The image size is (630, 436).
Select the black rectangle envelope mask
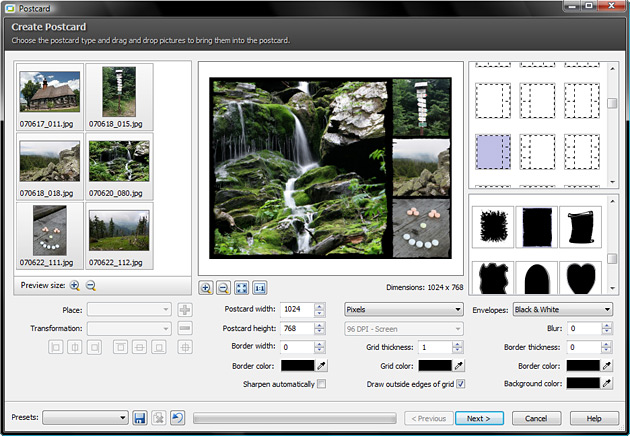(537, 227)
